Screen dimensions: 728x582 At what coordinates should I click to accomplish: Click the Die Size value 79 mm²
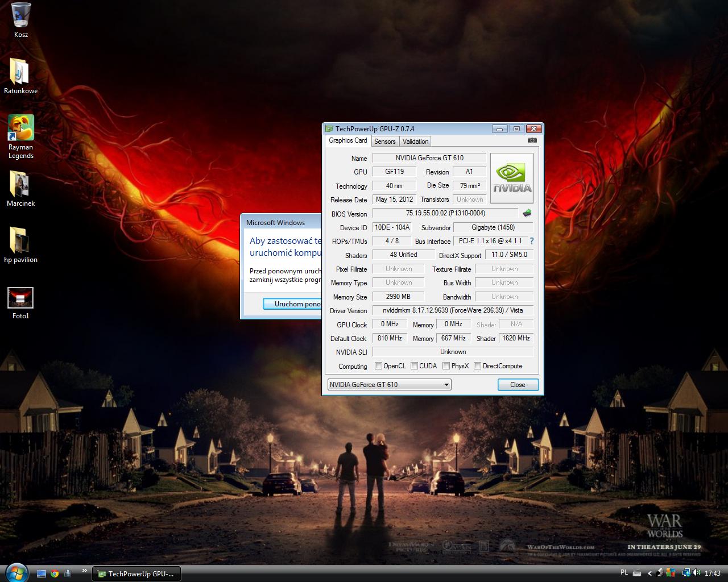tap(470, 185)
